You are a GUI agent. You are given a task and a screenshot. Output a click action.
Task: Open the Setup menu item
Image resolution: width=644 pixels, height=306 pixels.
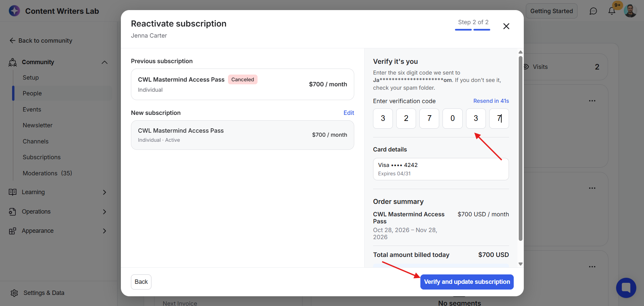point(31,78)
